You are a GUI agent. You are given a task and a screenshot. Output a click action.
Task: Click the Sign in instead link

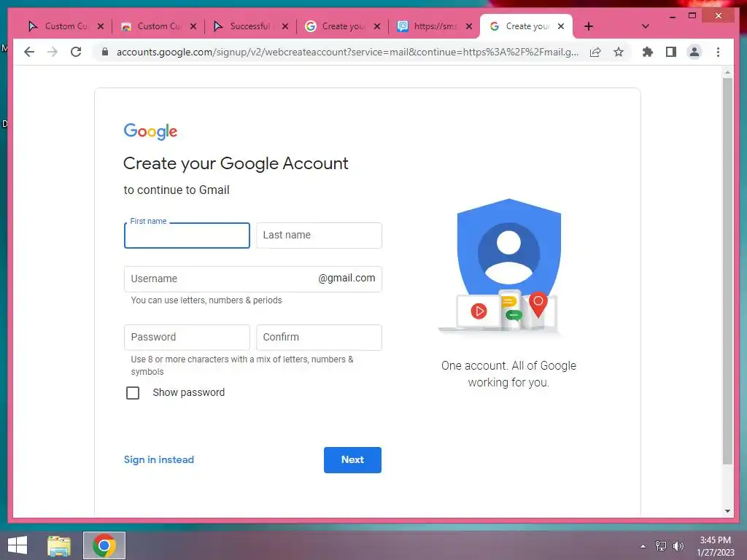pyautogui.click(x=158, y=459)
